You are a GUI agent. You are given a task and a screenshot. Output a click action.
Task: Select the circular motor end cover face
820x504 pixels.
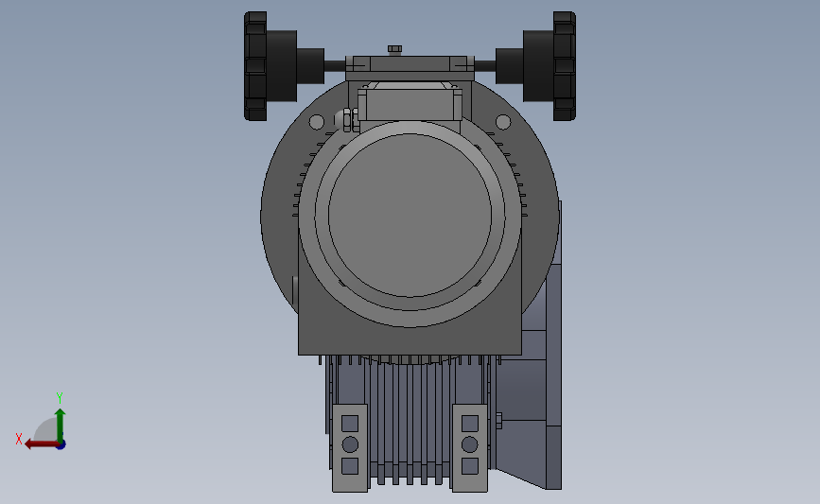coord(410,215)
